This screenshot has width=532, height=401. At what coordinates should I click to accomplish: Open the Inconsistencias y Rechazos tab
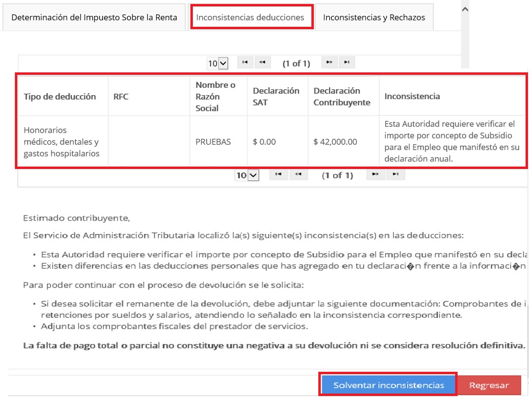[374, 17]
